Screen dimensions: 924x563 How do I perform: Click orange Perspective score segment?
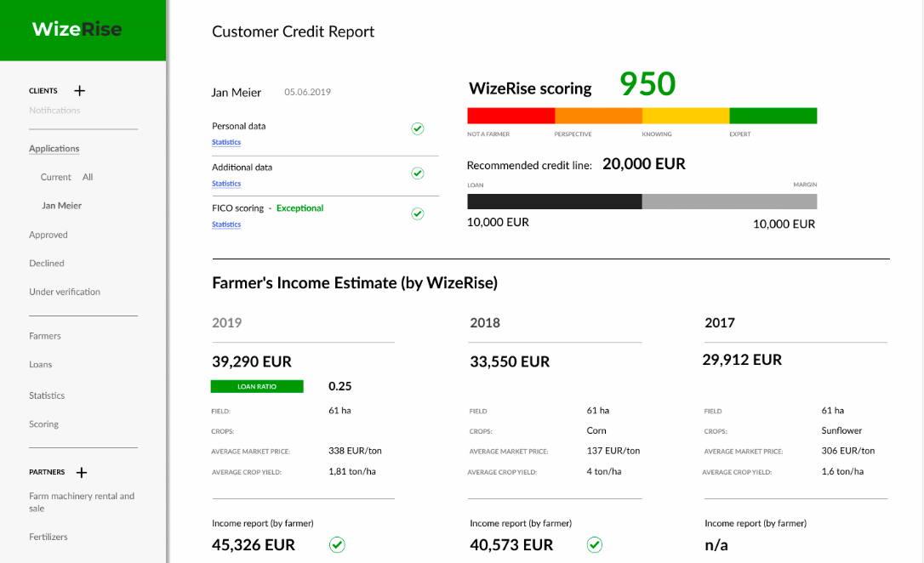[x=599, y=116]
